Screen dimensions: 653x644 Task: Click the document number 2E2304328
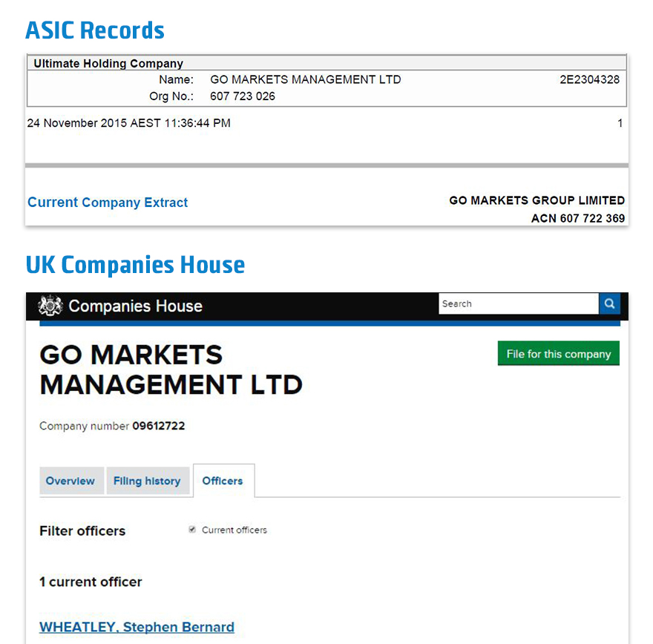click(589, 80)
